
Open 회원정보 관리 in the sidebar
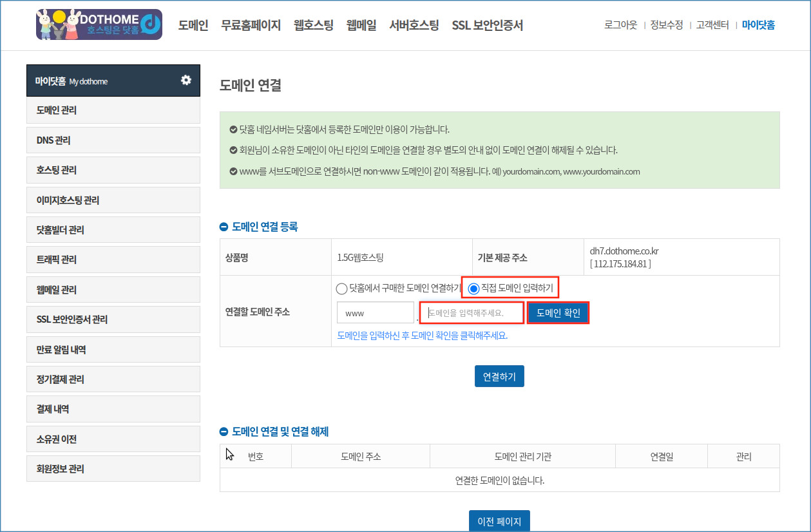[x=113, y=469]
